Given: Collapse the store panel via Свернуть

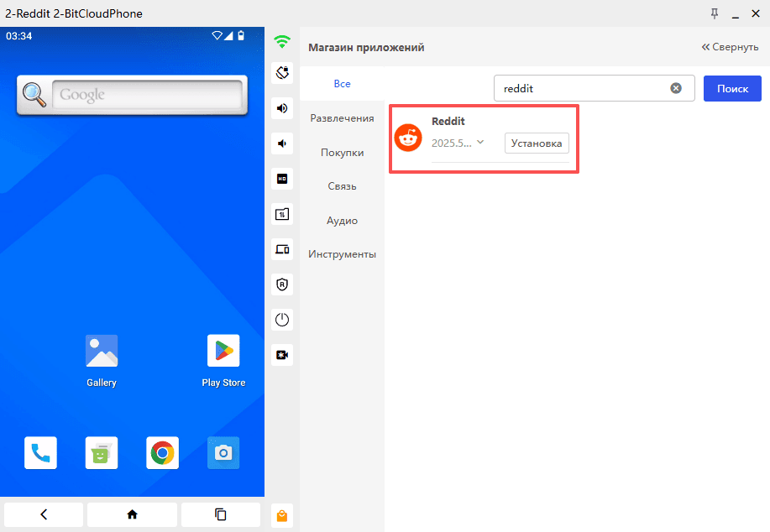Looking at the screenshot, I should (729, 47).
